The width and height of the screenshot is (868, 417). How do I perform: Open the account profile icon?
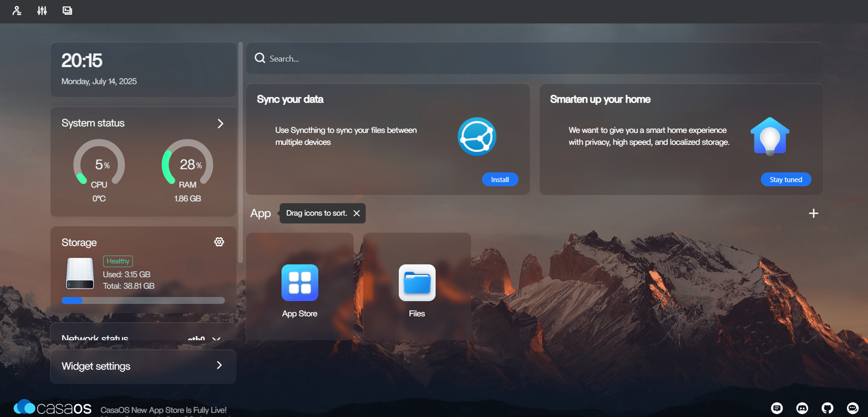pos(17,11)
